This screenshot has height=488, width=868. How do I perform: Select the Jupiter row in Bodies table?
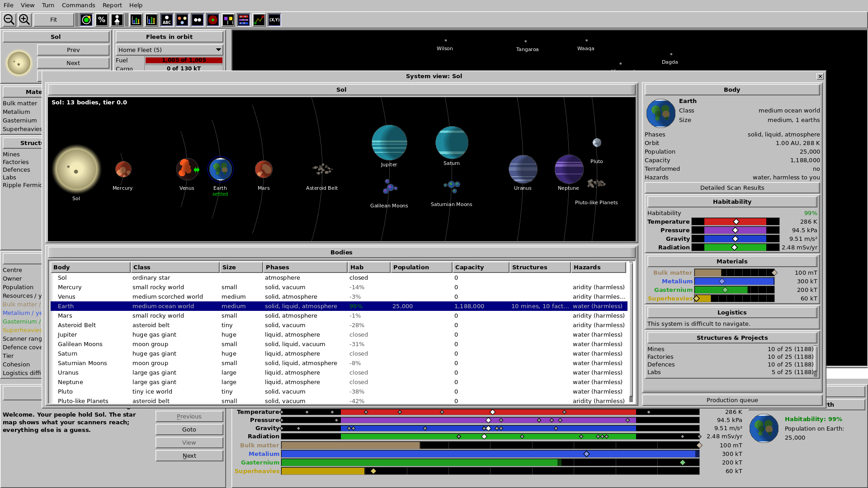pyautogui.click(x=339, y=335)
